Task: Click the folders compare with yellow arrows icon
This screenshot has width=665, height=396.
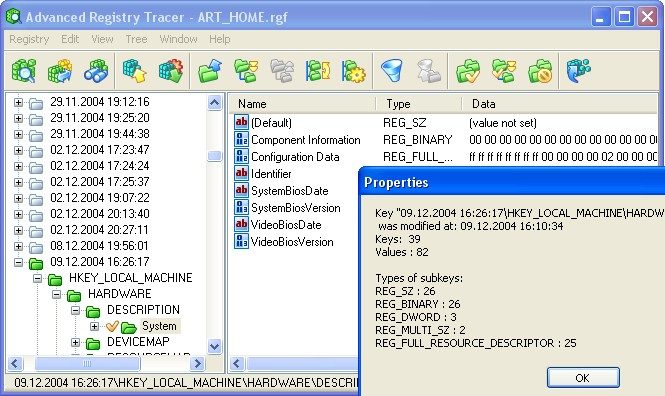Action: click(x=318, y=70)
